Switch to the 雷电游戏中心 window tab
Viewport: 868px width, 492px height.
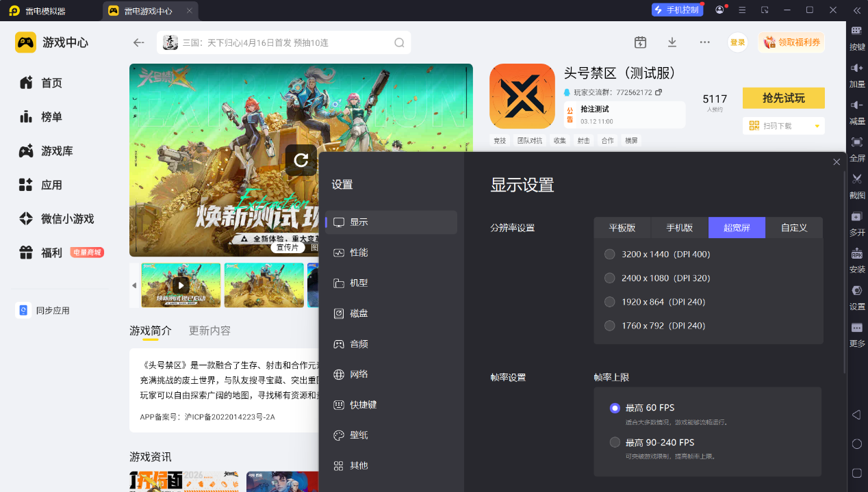click(x=151, y=11)
